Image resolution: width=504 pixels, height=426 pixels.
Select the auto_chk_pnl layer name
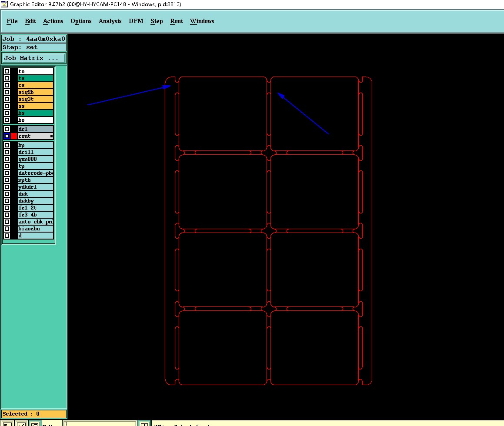(x=35, y=222)
